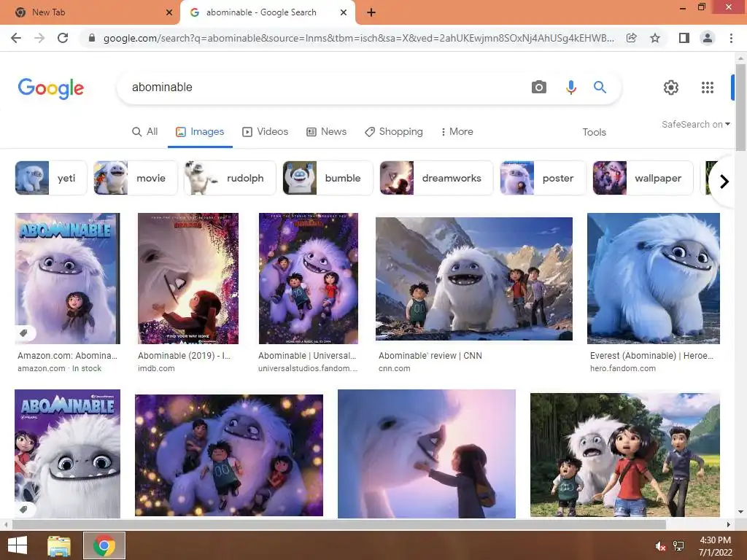Show more suggestion chips with right chevron
Image resolution: width=747 pixels, height=560 pixels.
tap(724, 182)
